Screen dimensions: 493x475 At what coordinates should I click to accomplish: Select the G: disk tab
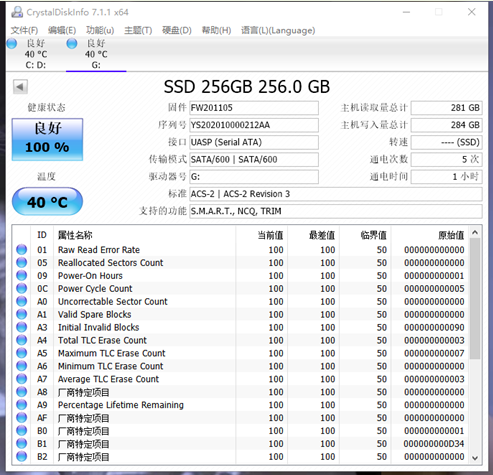(96, 54)
